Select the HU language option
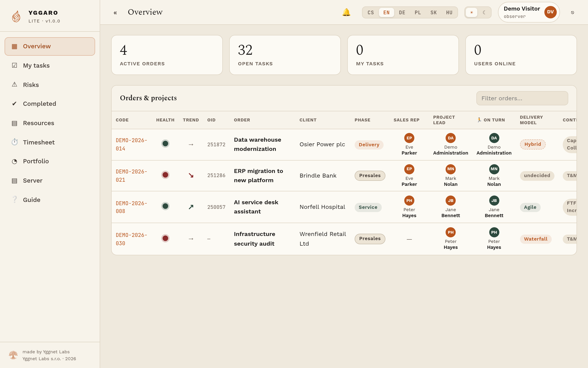The image size is (588, 368). (449, 12)
